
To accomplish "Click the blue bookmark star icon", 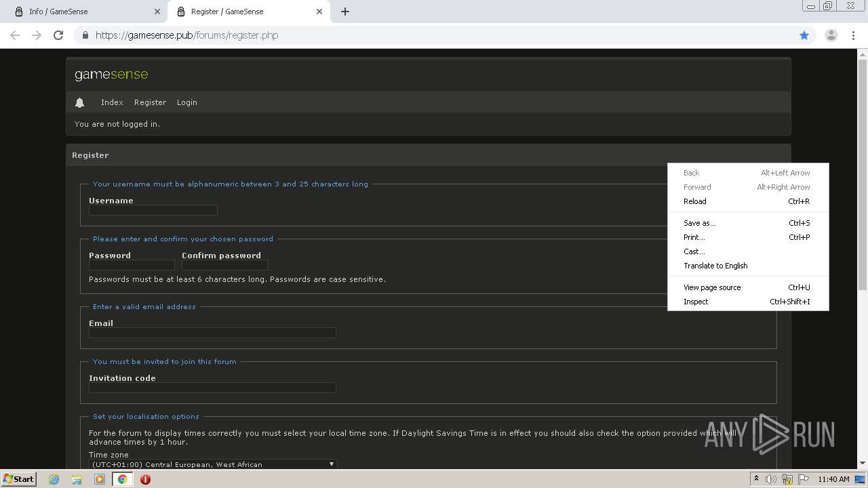I will pos(804,35).
